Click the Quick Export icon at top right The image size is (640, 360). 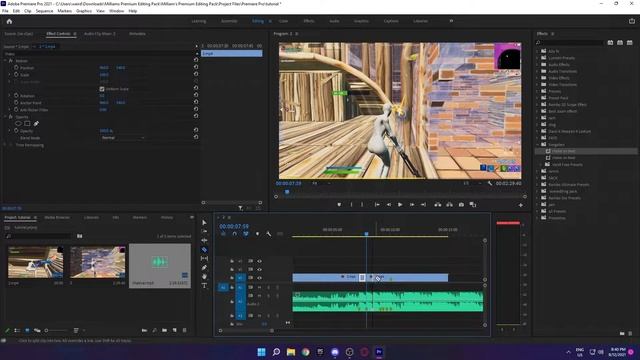pyautogui.click(x=632, y=21)
